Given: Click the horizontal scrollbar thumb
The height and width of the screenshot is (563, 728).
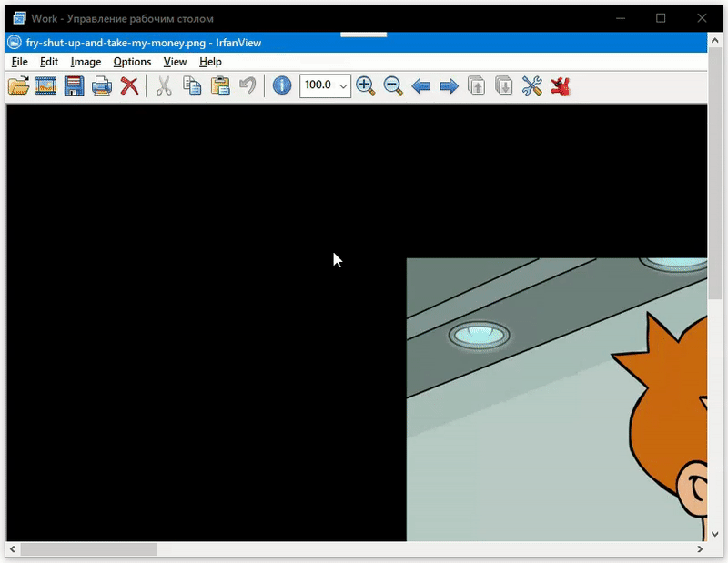Looking at the screenshot, I should tap(88, 549).
